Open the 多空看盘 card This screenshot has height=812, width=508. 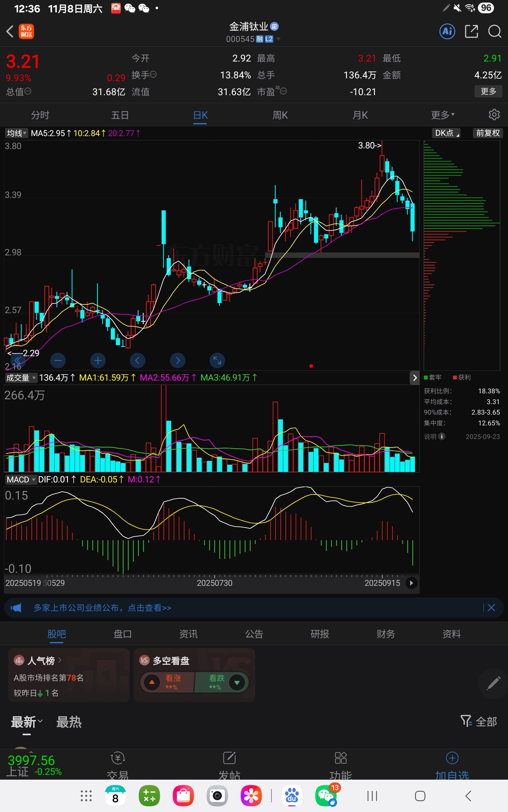tap(194, 675)
